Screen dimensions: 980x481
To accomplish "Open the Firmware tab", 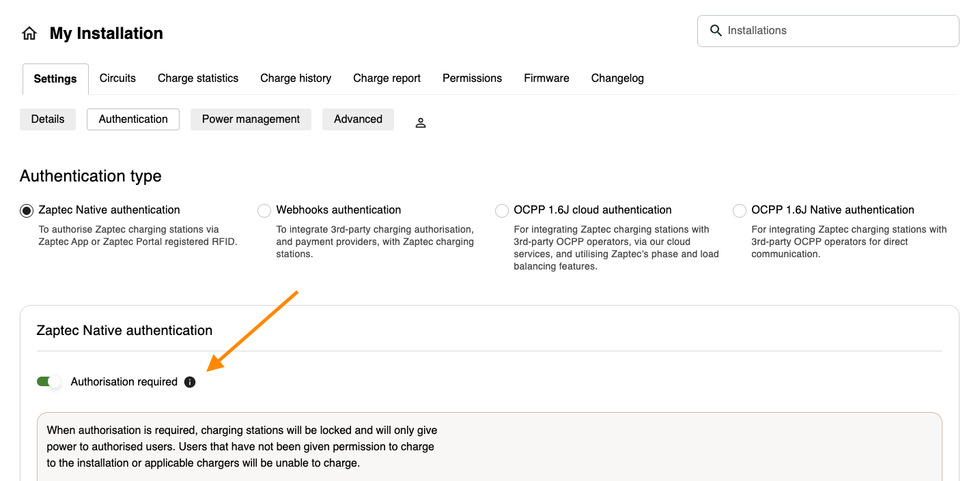I will (546, 78).
